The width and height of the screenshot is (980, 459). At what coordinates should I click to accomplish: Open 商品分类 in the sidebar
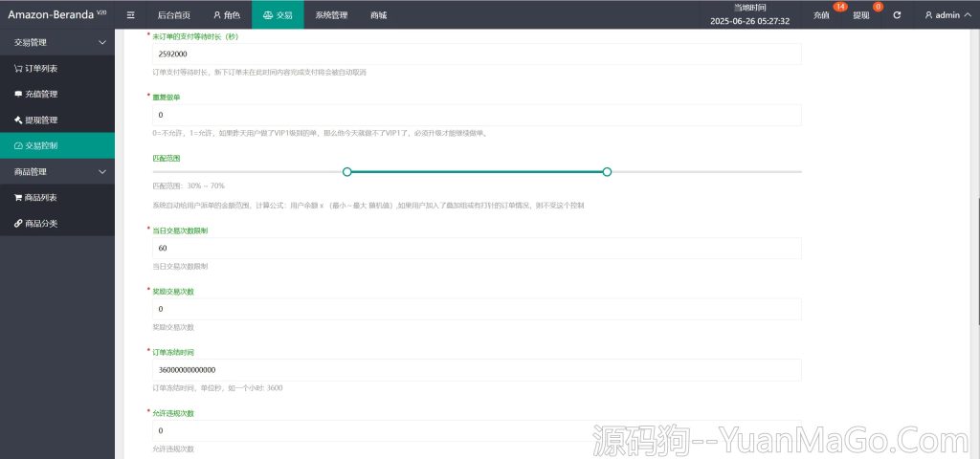click(x=57, y=224)
